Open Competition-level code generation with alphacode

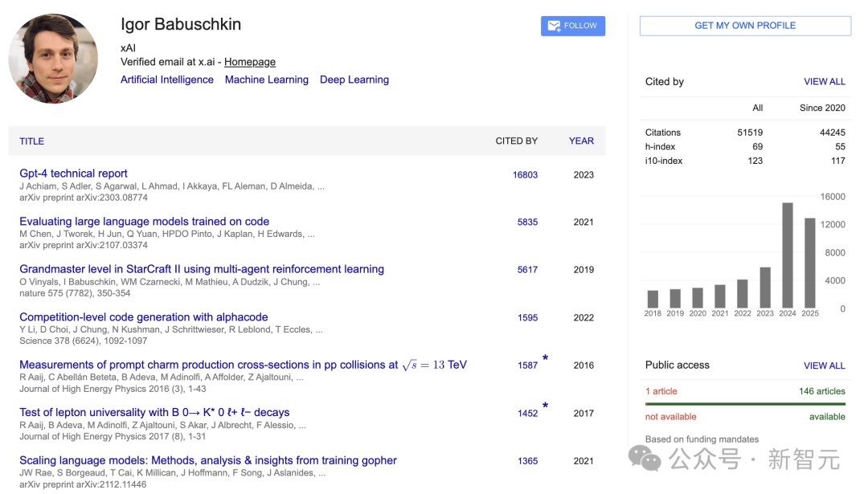(143, 317)
